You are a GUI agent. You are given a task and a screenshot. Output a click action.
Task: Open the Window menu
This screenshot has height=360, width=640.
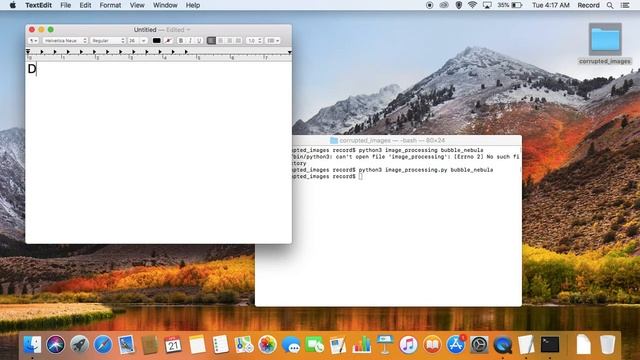click(165, 5)
